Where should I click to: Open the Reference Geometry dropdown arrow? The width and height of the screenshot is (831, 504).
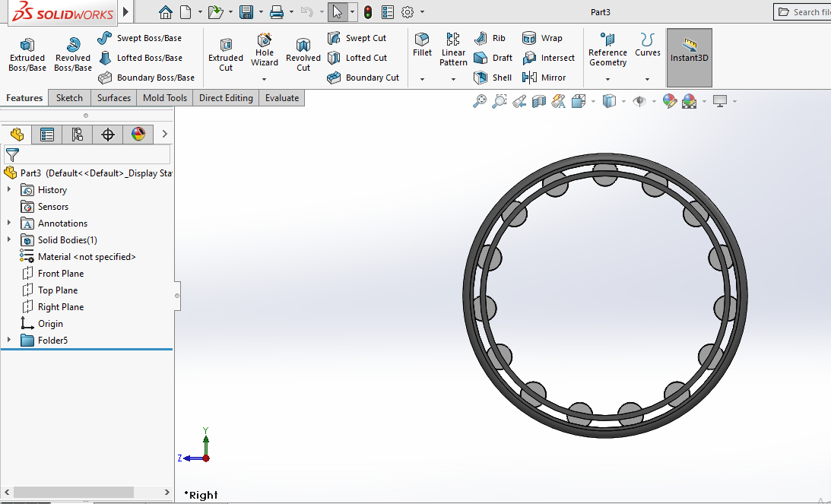click(607, 79)
